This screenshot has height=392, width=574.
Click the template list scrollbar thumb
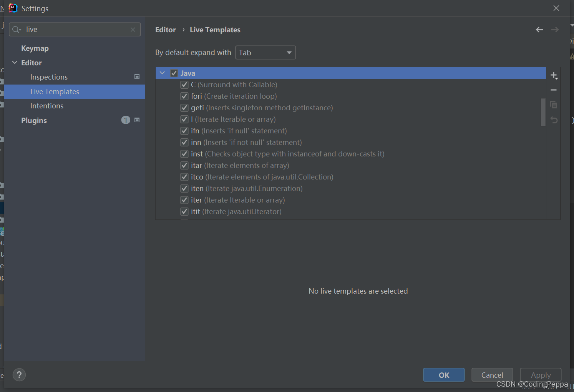(x=543, y=112)
